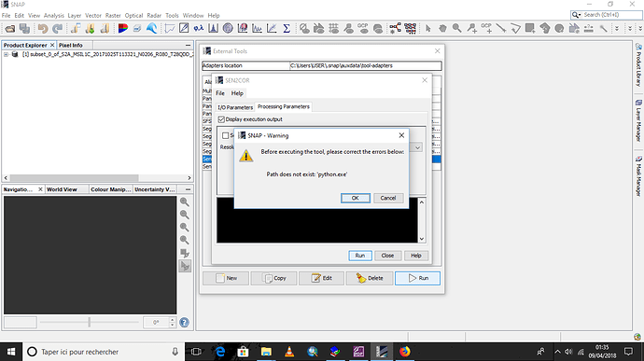Switch to World View tab

62,189
